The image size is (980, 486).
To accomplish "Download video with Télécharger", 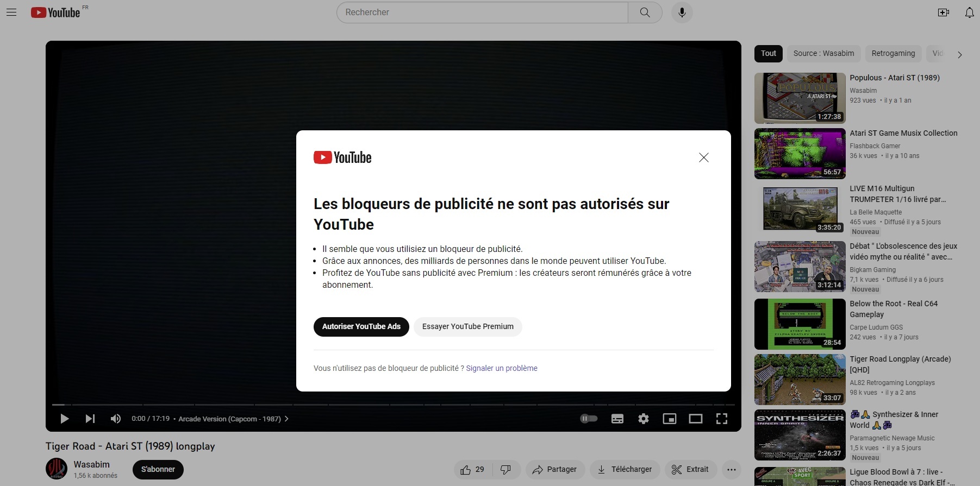I will coord(625,470).
